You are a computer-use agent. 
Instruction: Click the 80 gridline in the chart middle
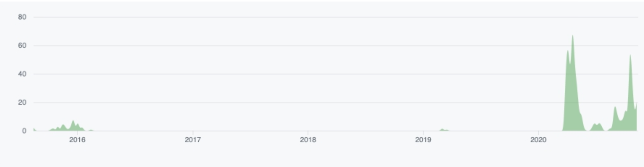pyautogui.click(x=335, y=17)
